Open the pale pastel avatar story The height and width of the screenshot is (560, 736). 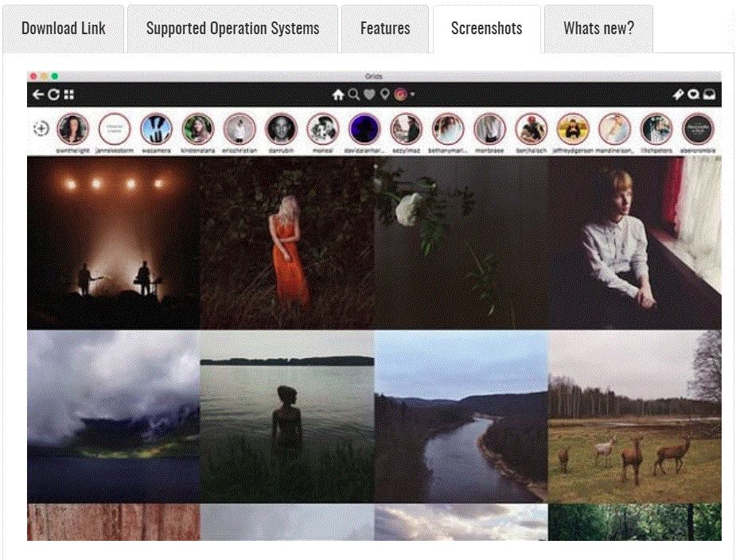[x=615, y=129]
